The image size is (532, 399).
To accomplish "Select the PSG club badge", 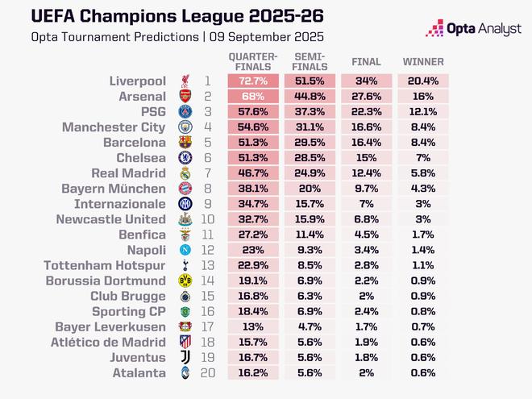I will [184, 112].
